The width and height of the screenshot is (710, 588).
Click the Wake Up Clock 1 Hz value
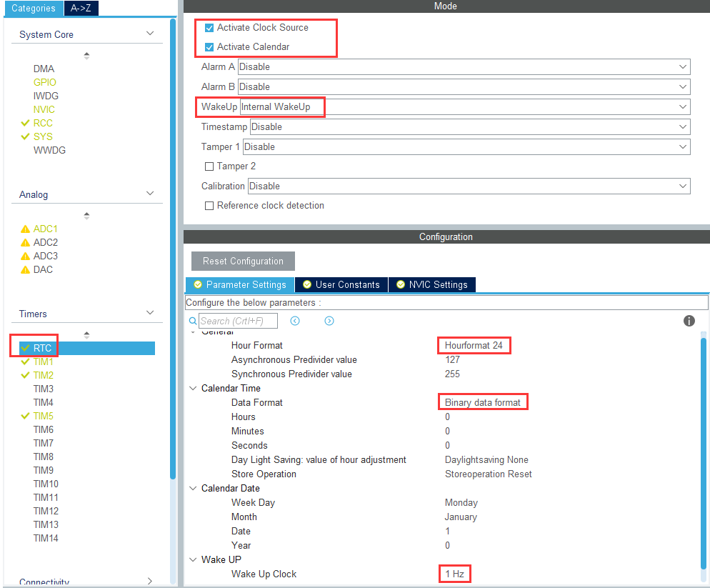point(454,574)
